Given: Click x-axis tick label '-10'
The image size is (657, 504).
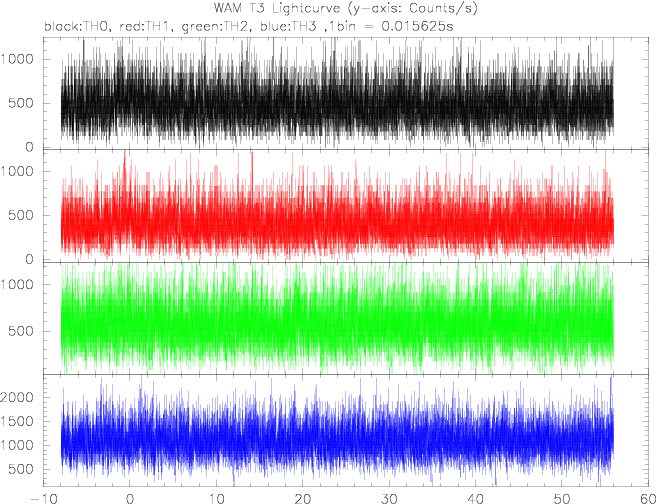Looking at the screenshot, I should point(43,498).
